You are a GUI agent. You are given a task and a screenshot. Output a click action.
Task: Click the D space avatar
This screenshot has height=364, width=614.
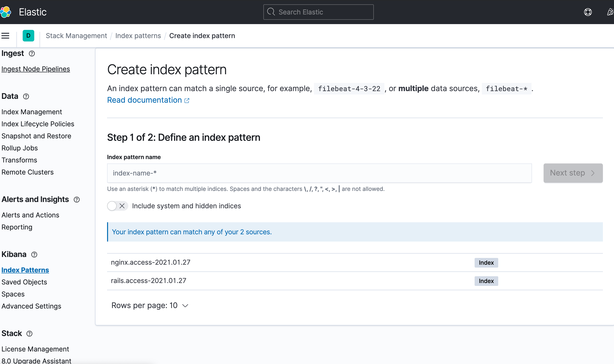pyautogui.click(x=28, y=36)
